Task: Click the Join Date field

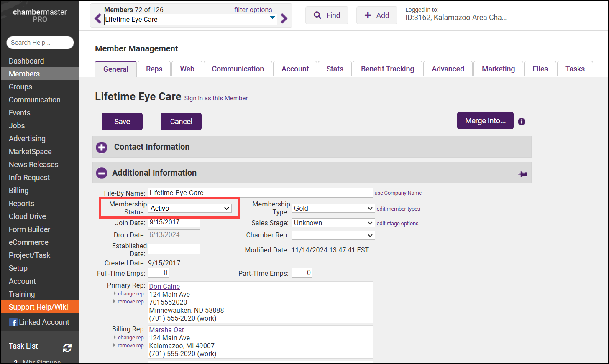Action: pyautogui.click(x=174, y=222)
